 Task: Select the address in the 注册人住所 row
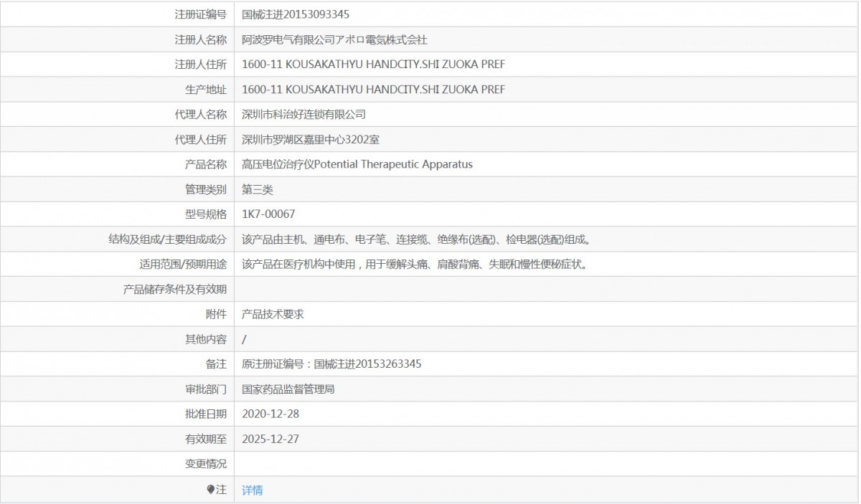(x=373, y=65)
